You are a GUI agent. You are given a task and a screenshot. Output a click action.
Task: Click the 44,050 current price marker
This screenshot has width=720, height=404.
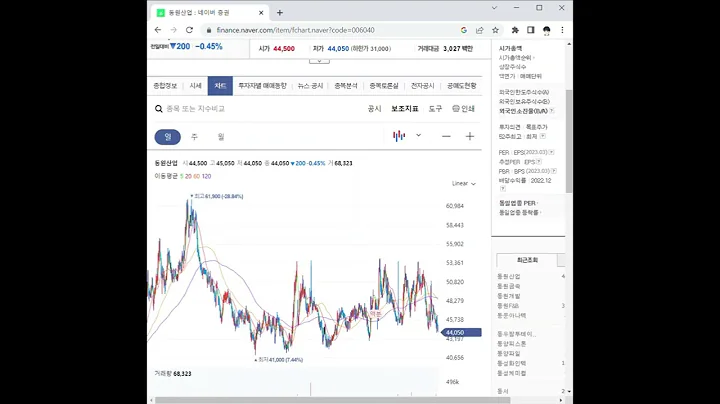click(x=461, y=332)
